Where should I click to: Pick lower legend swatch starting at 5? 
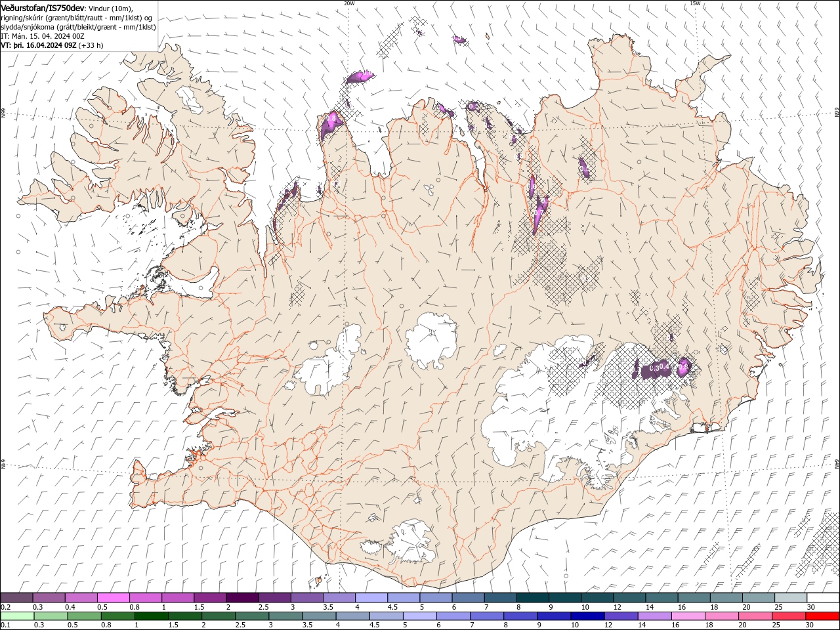pyautogui.click(x=419, y=616)
